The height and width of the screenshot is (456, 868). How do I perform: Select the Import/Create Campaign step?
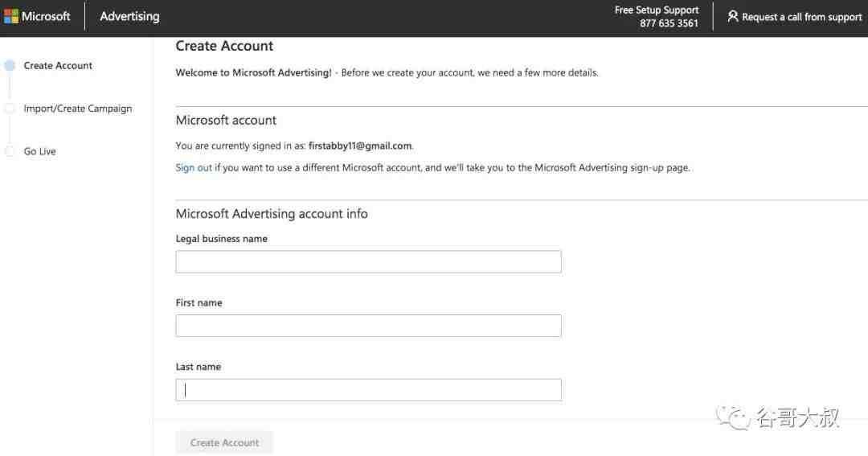(78, 109)
